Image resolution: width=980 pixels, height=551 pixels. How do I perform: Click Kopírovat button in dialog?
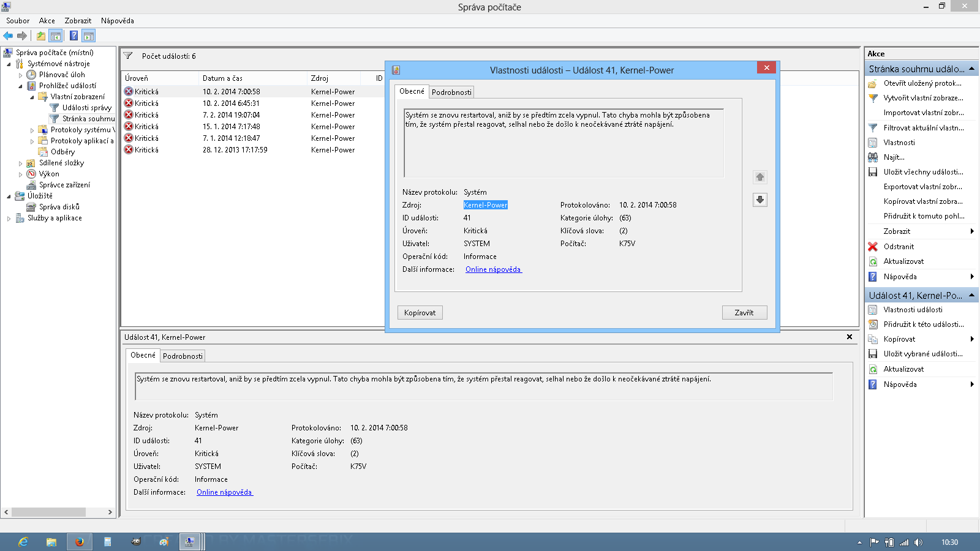pyautogui.click(x=420, y=313)
